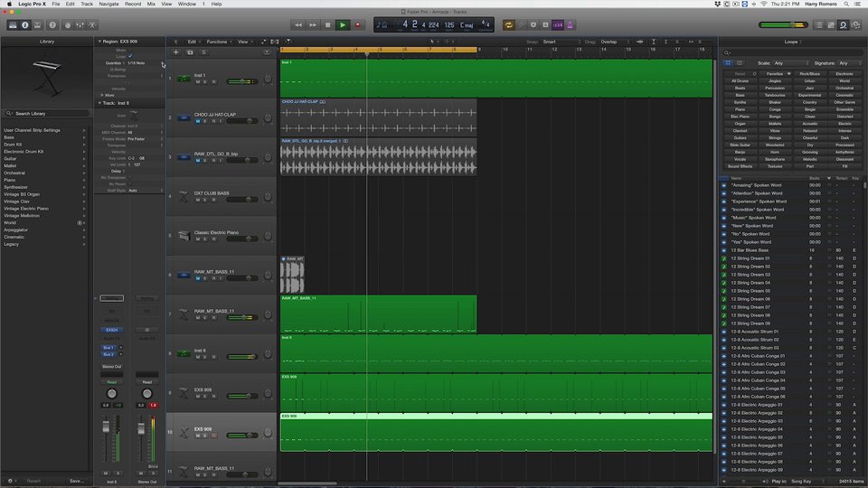Click the Inst 1 green track icon
The height and width of the screenshot is (488, 868).
pyautogui.click(x=184, y=79)
